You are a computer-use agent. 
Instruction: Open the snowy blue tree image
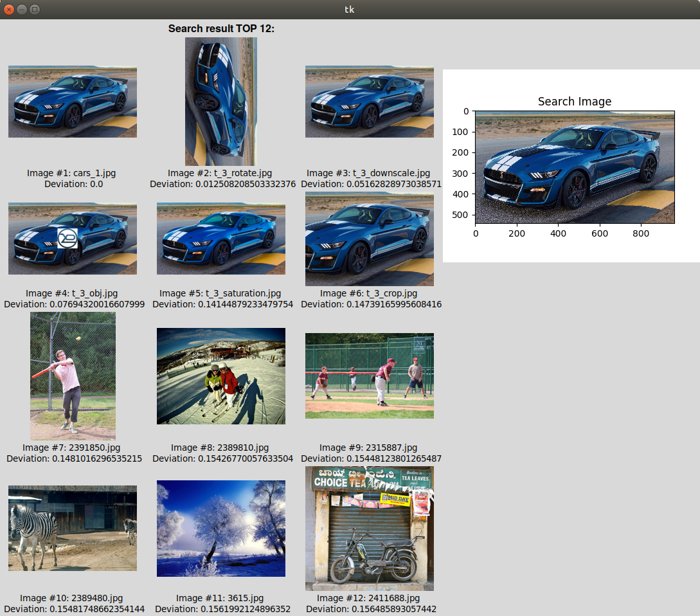coord(220,528)
